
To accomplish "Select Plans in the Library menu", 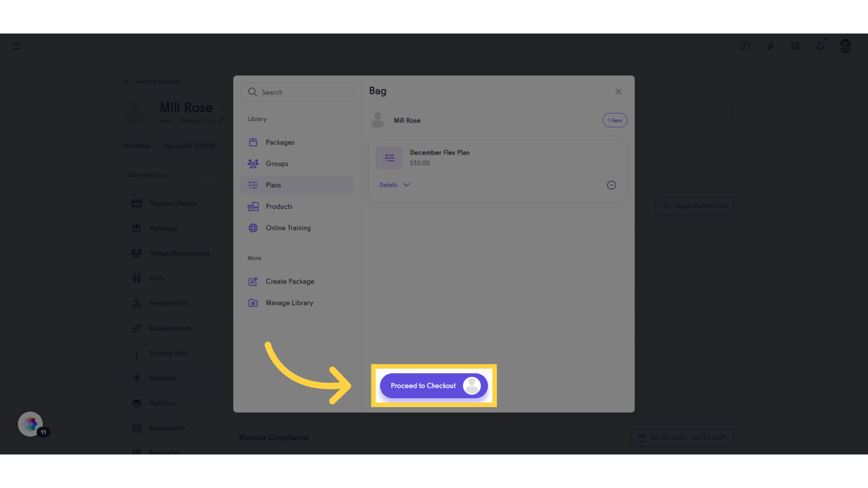I will point(297,185).
